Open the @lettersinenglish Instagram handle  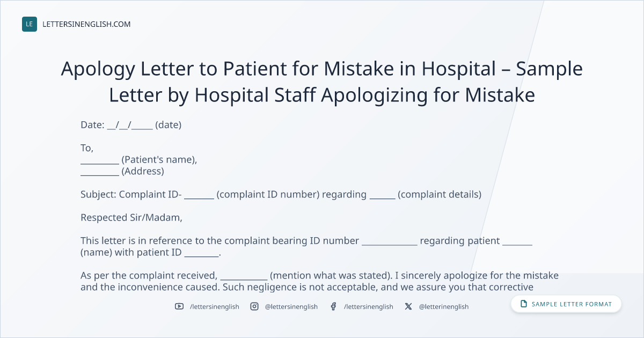(291, 307)
